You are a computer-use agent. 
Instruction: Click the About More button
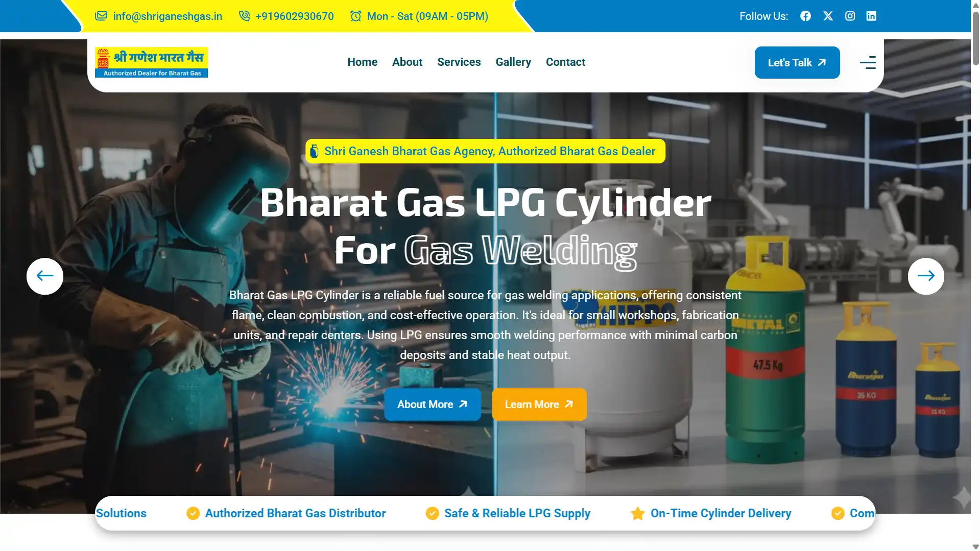pos(433,404)
